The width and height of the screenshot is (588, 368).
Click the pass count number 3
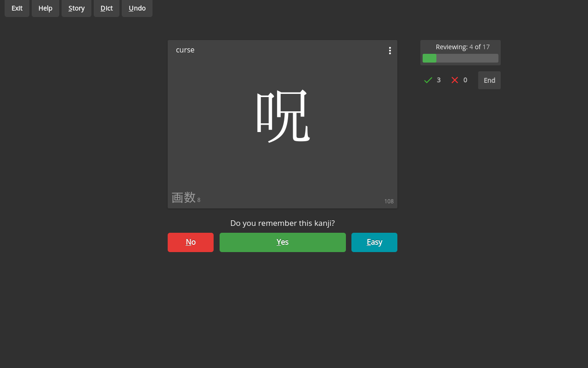click(438, 80)
